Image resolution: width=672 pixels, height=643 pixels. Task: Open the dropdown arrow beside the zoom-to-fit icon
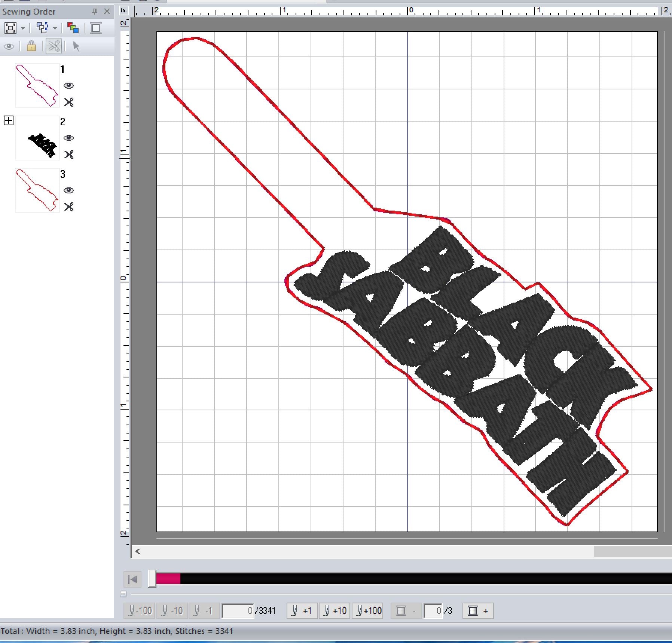pos(23,28)
